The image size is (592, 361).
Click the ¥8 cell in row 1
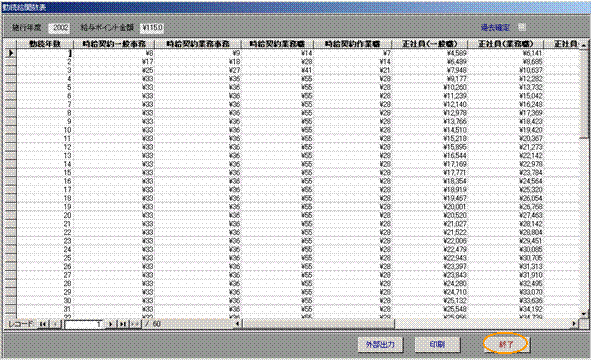[113, 53]
